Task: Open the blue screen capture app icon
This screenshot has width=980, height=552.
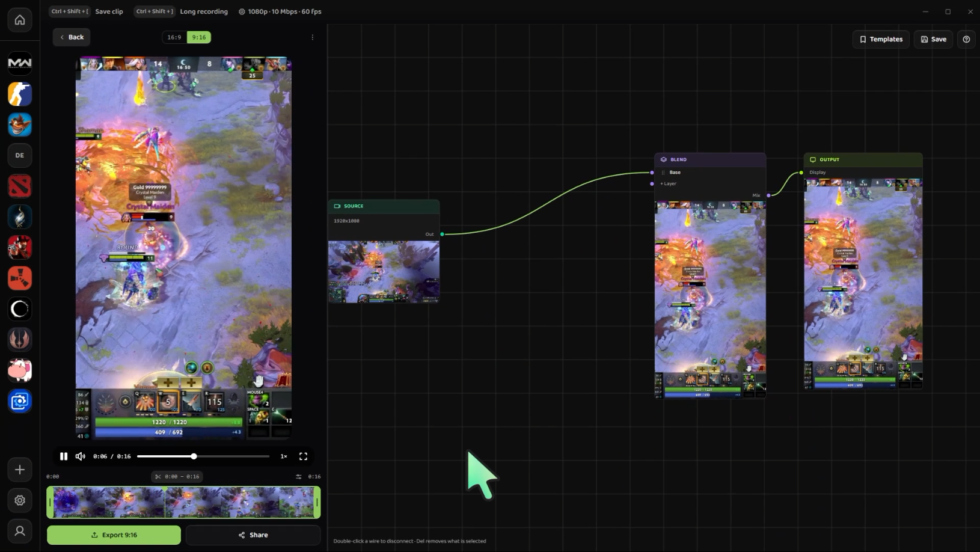Action: 20,400
